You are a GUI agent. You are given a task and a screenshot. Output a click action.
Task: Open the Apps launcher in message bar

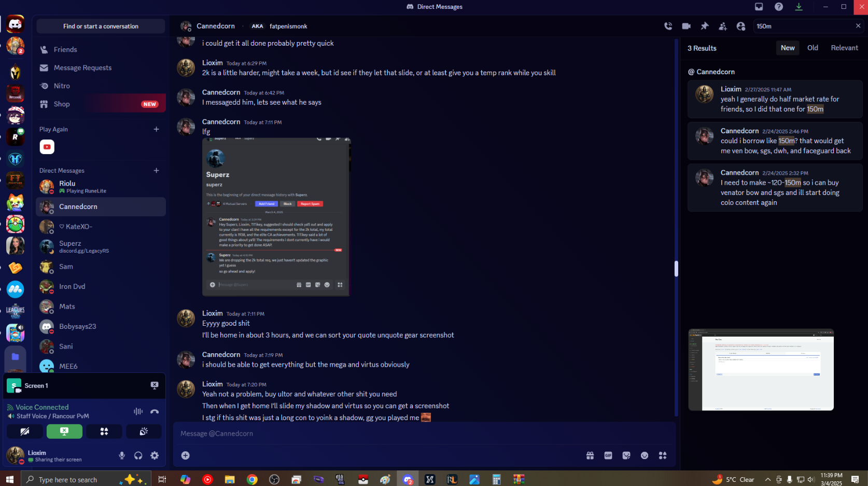tap(663, 455)
